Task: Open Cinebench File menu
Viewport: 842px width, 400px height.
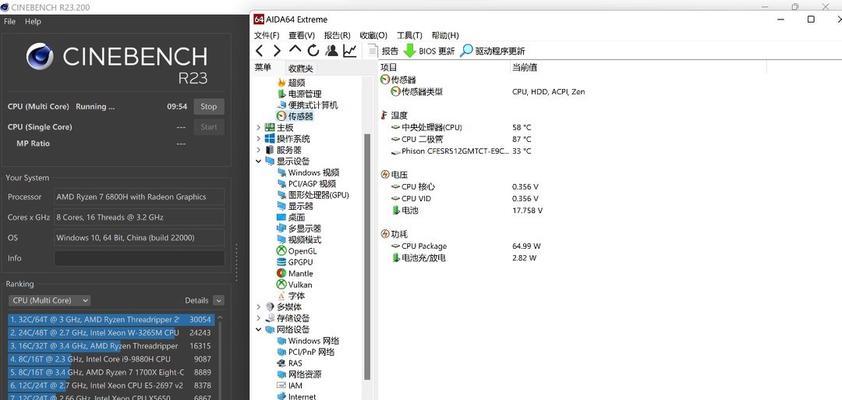Action: coord(10,21)
